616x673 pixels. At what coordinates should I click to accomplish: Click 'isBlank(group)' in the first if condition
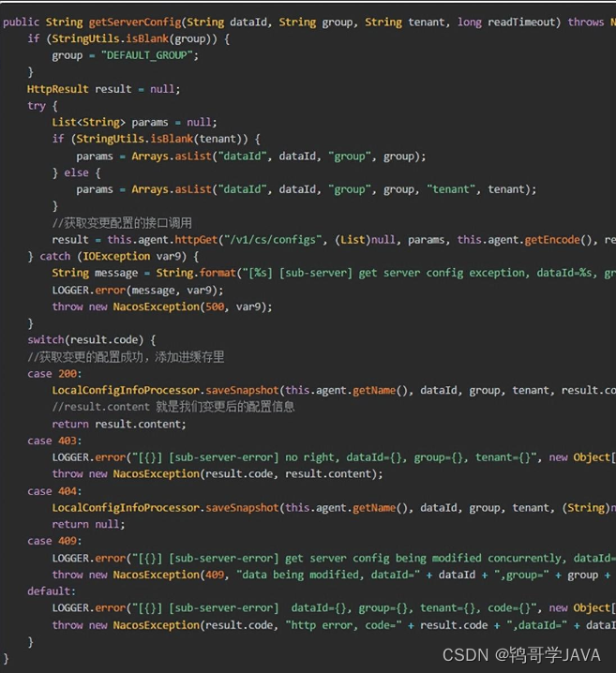(172, 38)
